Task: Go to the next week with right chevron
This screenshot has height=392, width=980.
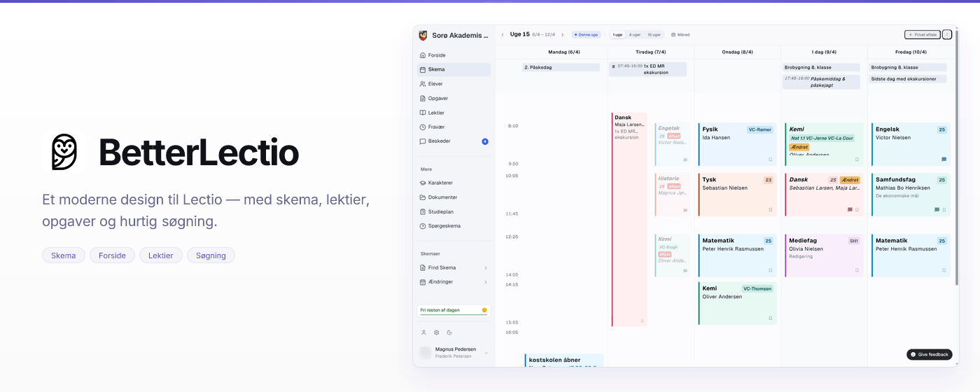Action: click(562, 34)
